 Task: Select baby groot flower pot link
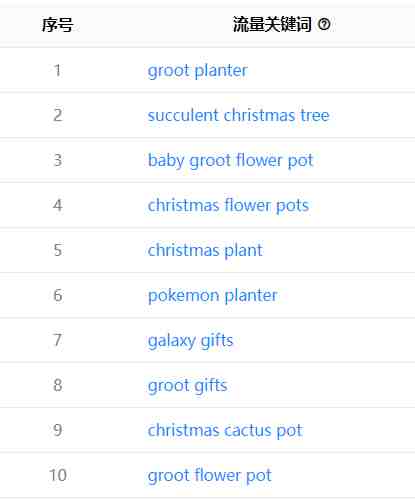[231, 161]
